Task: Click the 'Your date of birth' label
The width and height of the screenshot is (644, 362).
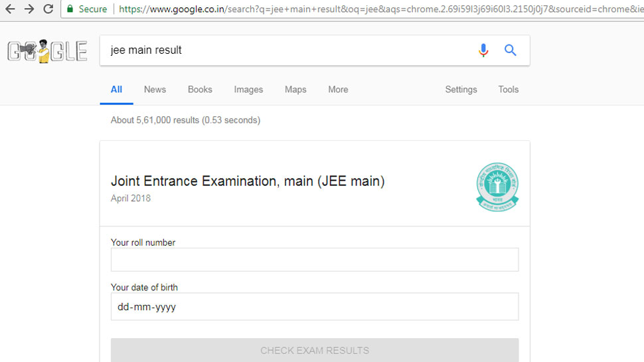Action: tap(144, 287)
